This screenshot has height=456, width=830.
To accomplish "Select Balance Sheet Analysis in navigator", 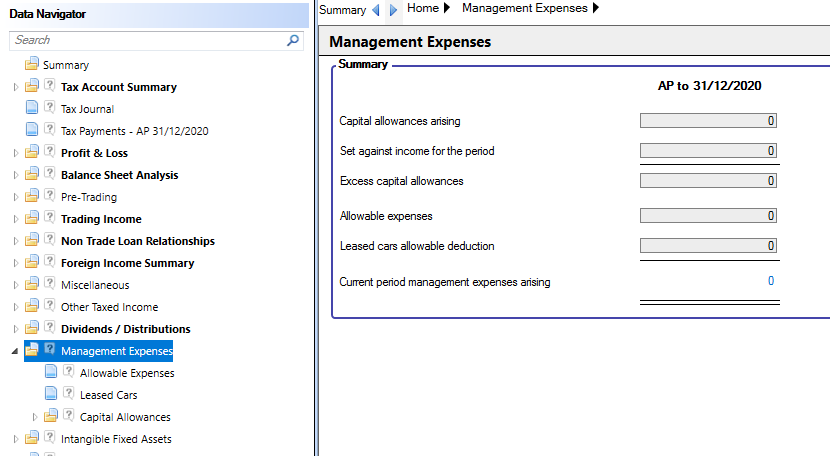I will (x=120, y=175).
